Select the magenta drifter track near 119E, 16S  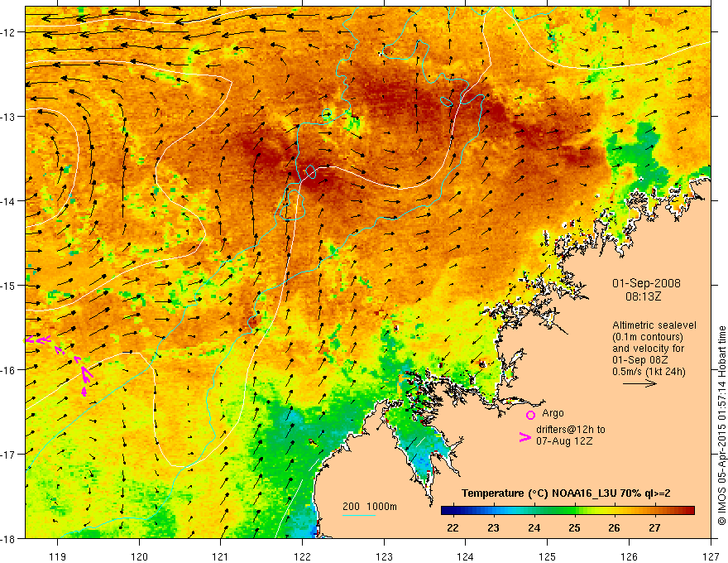[60, 365]
